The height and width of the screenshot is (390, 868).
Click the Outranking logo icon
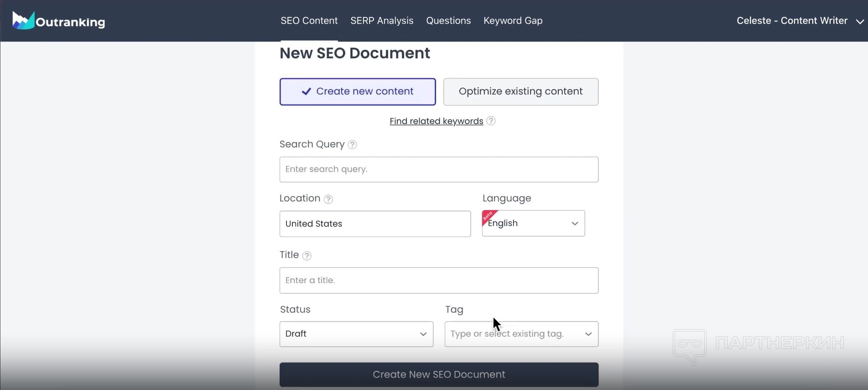click(x=23, y=21)
